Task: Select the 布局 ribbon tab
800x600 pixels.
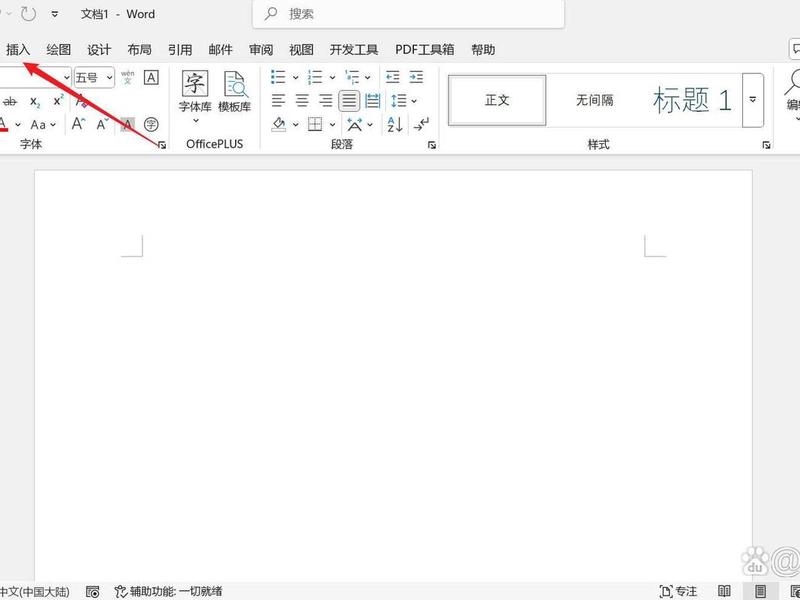Action: 139,49
